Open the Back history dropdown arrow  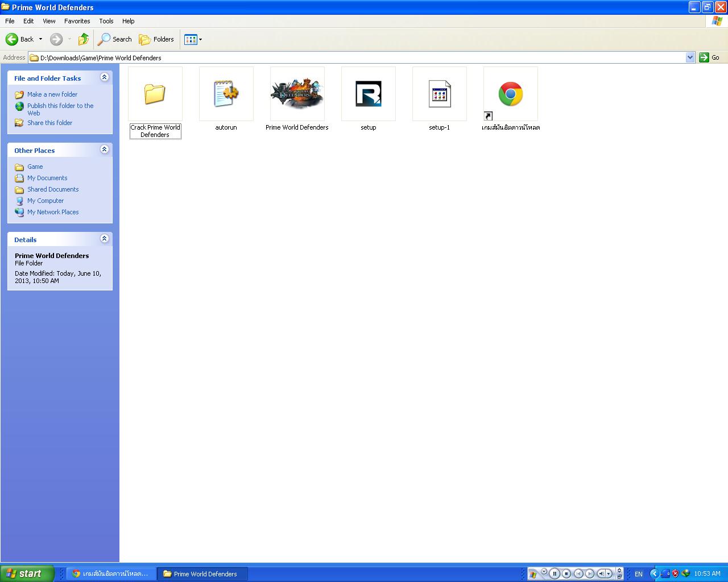[x=40, y=39]
